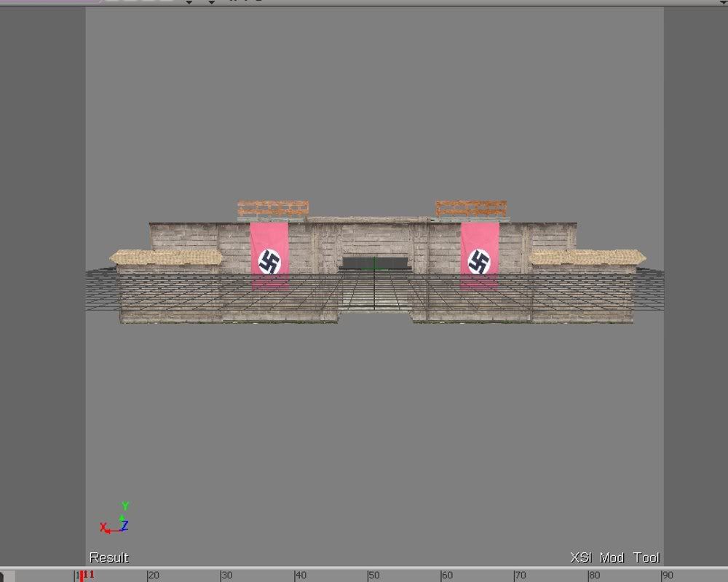This screenshot has width=728, height=582.
Task: Jump to frame 70 on the timeline
Action: pos(520,575)
